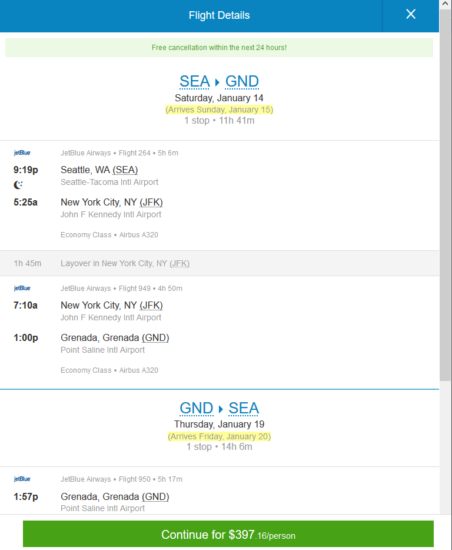Open SEA airport code in outbound header
452x550 pixels.
(195, 82)
